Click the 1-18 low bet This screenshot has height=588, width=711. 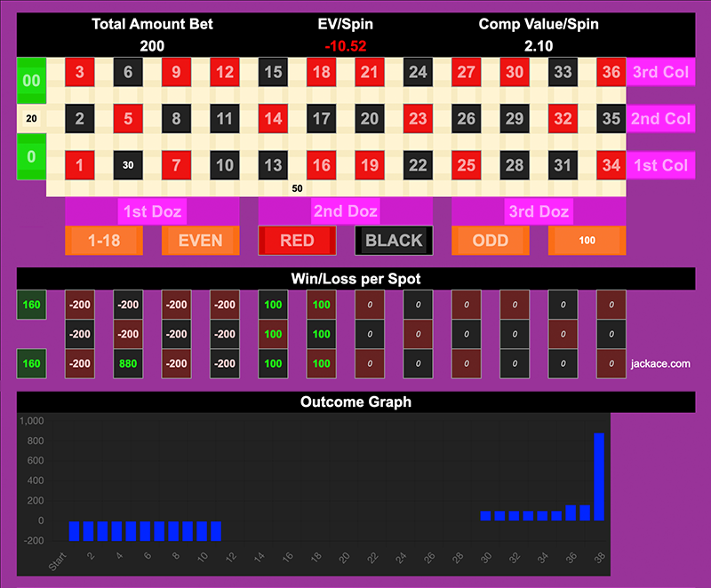click(x=103, y=241)
